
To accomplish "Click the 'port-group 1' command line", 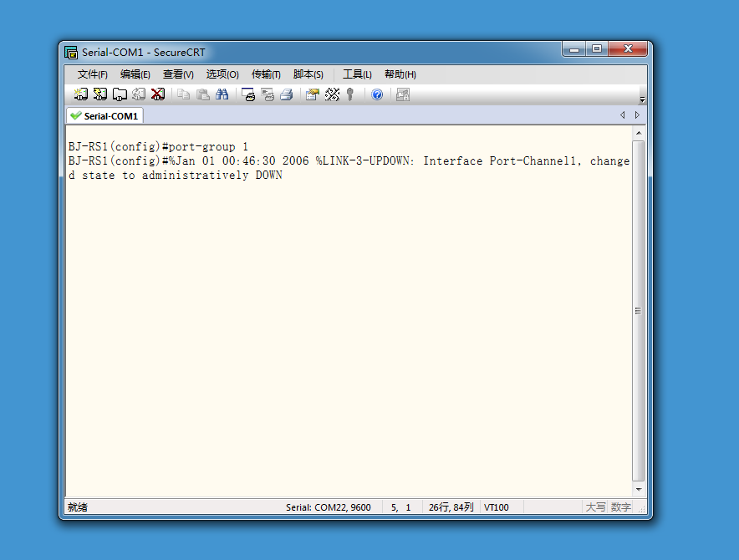I will point(158,146).
